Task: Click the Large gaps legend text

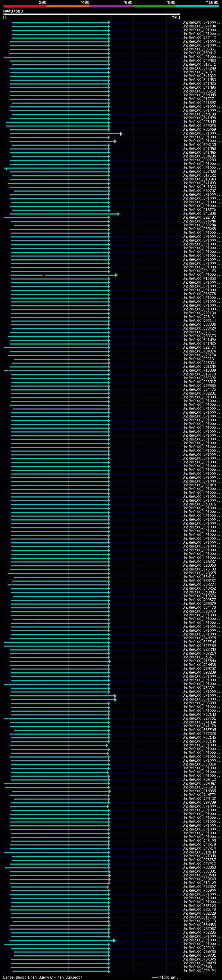Action: [x=43, y=977]
